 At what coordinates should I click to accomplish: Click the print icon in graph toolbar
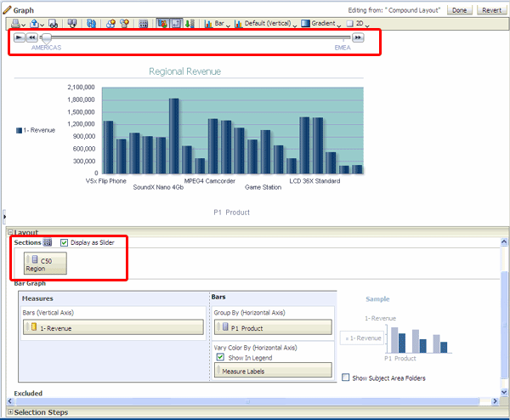point(15,24)
